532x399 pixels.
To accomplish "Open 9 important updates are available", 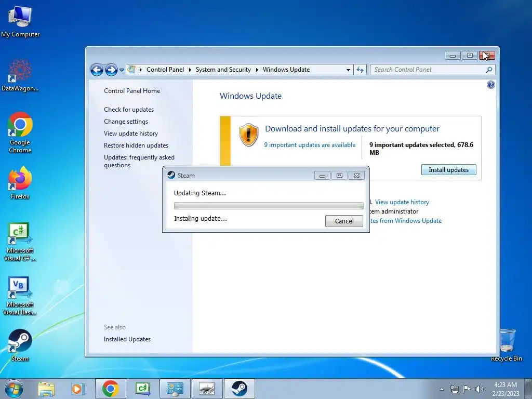I will coord(310,145).
